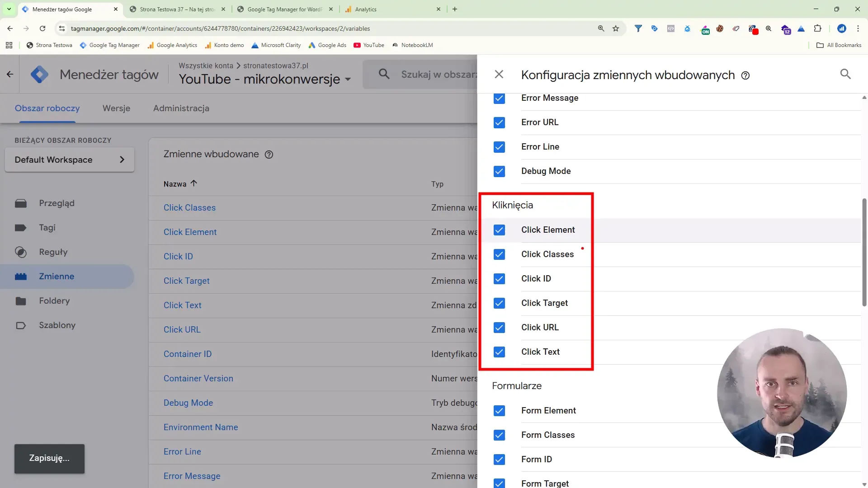
Task: Switch to the Analytics browser tab
Action: tap(392, 9)
